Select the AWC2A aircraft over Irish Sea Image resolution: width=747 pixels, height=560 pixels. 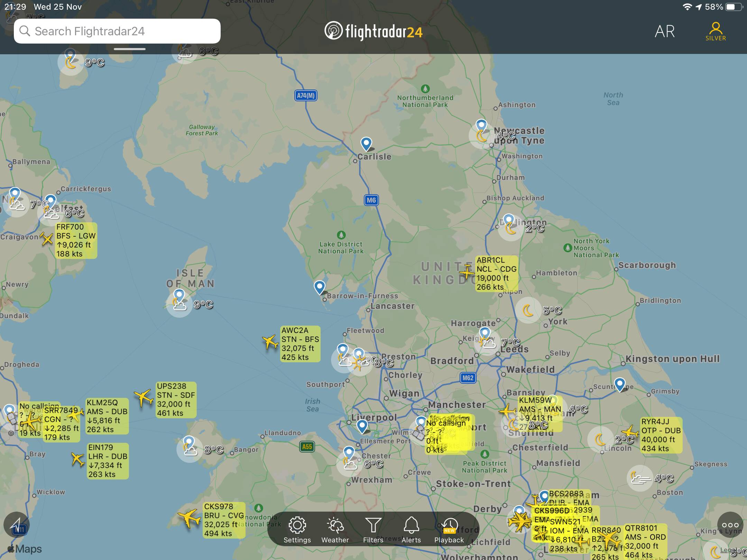click(270, 342)
